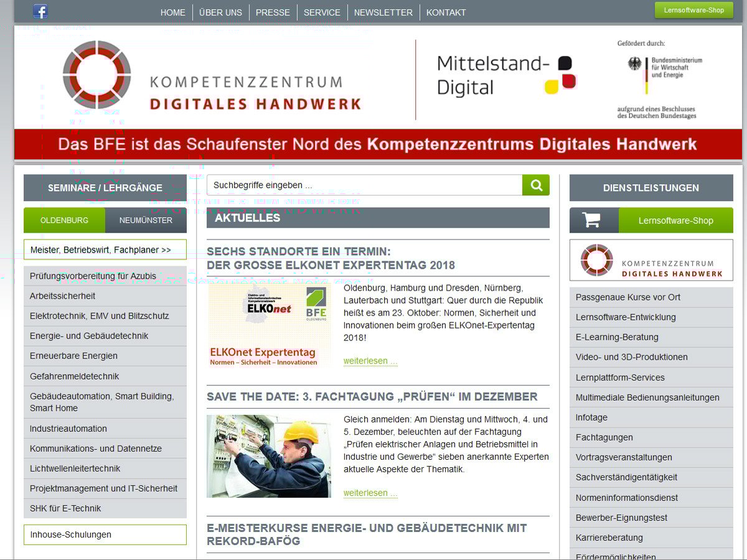Open Gefahrenmeldetechnik category
747x560 pixels.
click(105, 376)
